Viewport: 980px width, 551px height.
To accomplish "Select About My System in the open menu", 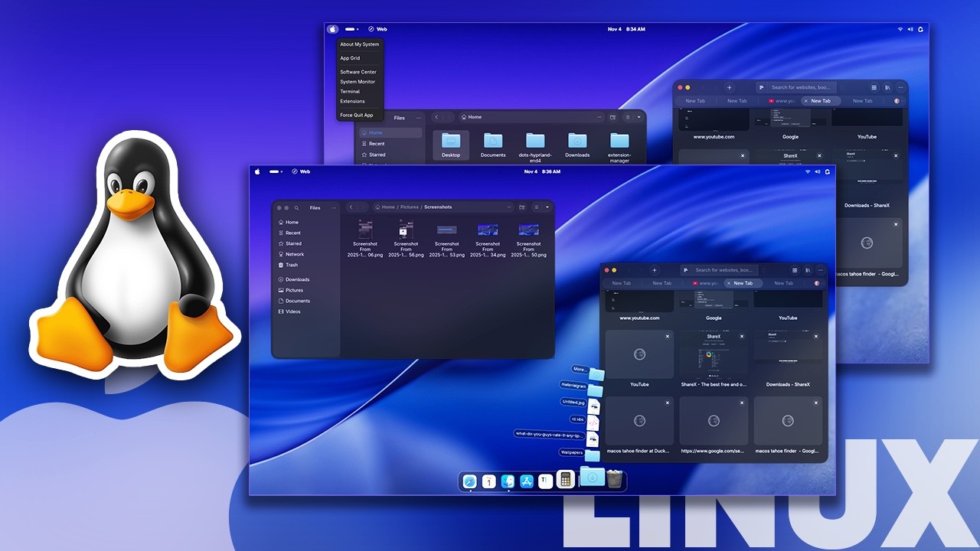I will click(x=360, y=44).
